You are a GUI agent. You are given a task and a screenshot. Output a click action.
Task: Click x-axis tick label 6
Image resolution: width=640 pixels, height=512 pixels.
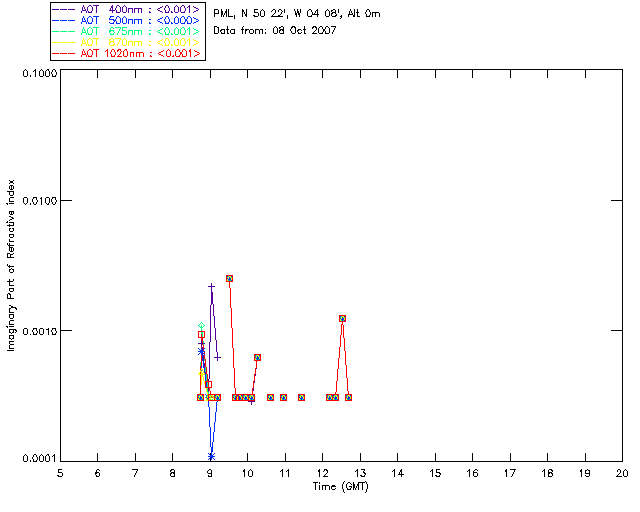(98, 473)
